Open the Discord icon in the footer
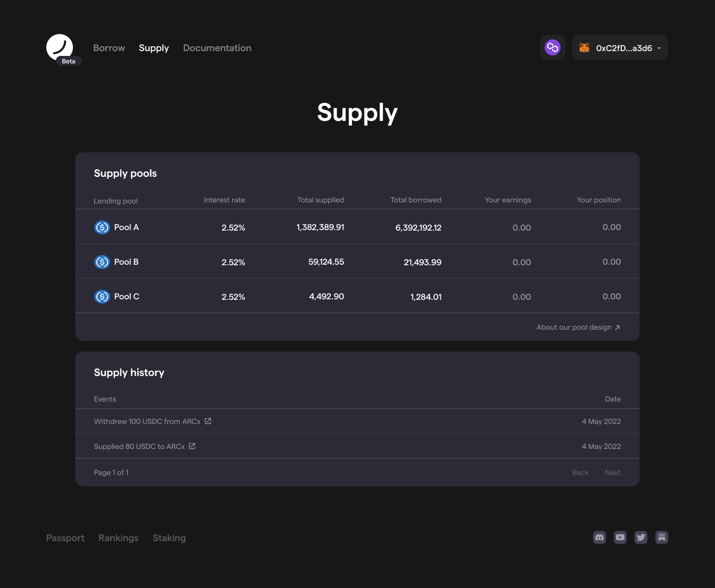 599,537
